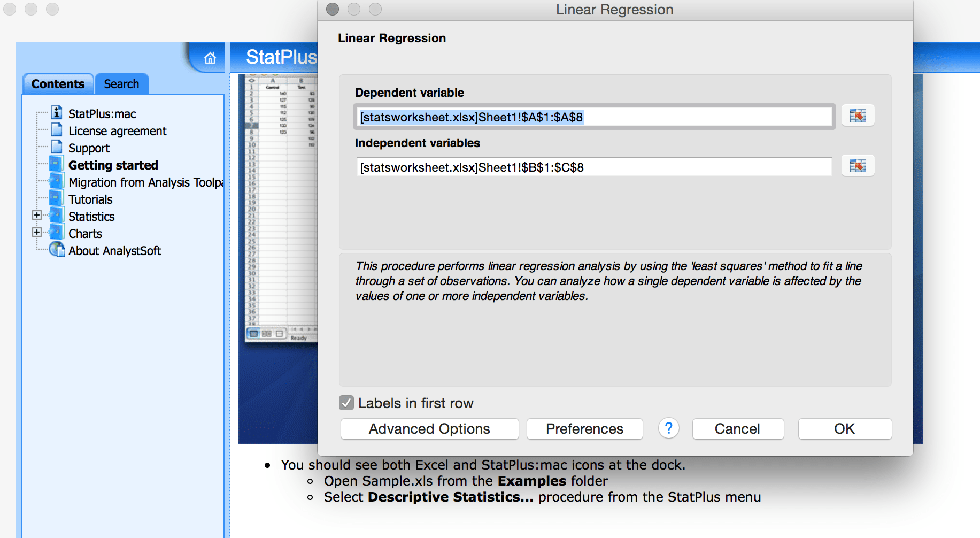The height and width of the screenshot is (538, 980).
Task: Expand the Charts tree node
Action: [37, 232]
